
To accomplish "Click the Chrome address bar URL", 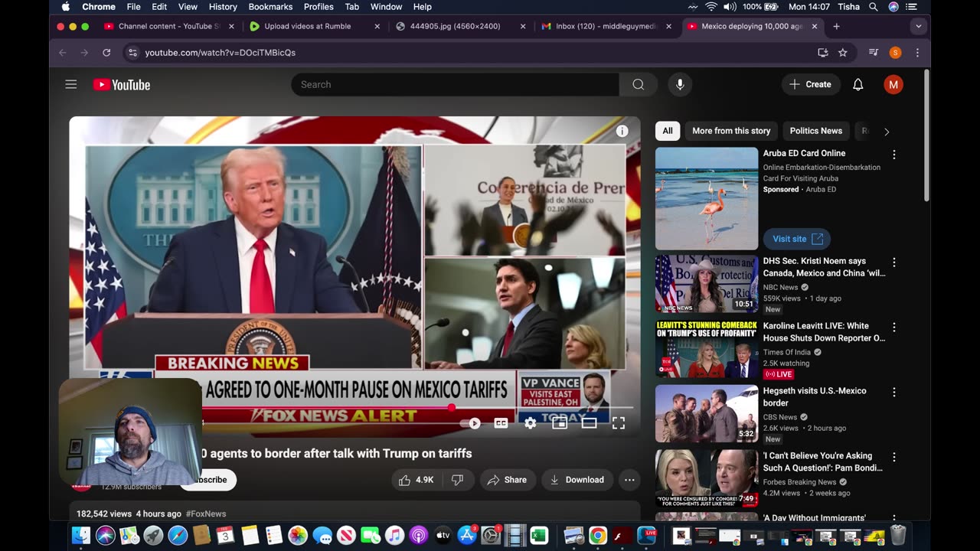I will 220,53.
